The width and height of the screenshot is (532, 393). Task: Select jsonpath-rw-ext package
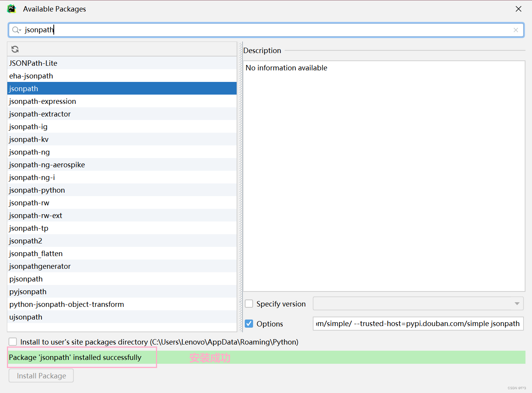122,215
